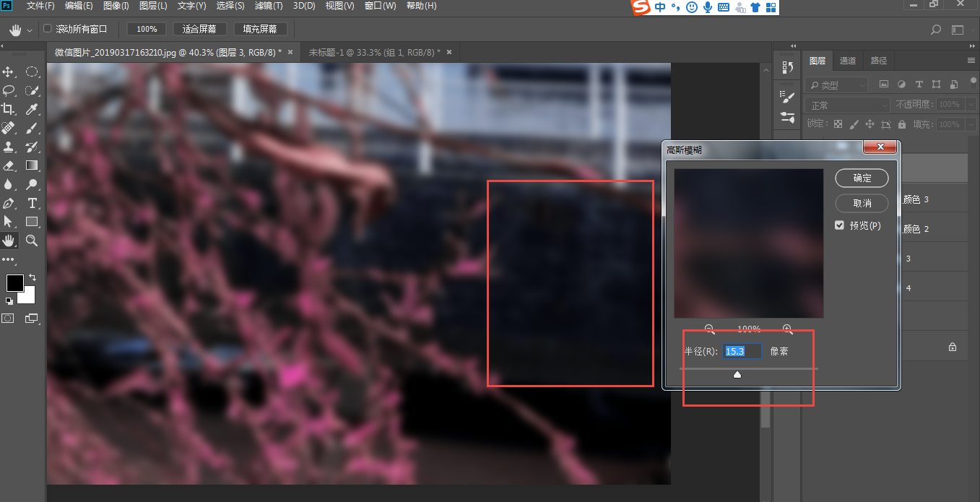Open the 类型 layer filter dropdown
The width and height of the screenshot is (980, 502).
(836, 85)
